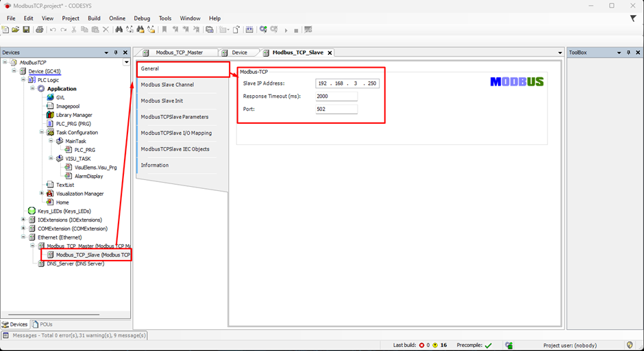Image resolution: width=644 pixels, height=351 pixels.
Task: Switch to the POUs bottom tab
Action: pos(42,324)
